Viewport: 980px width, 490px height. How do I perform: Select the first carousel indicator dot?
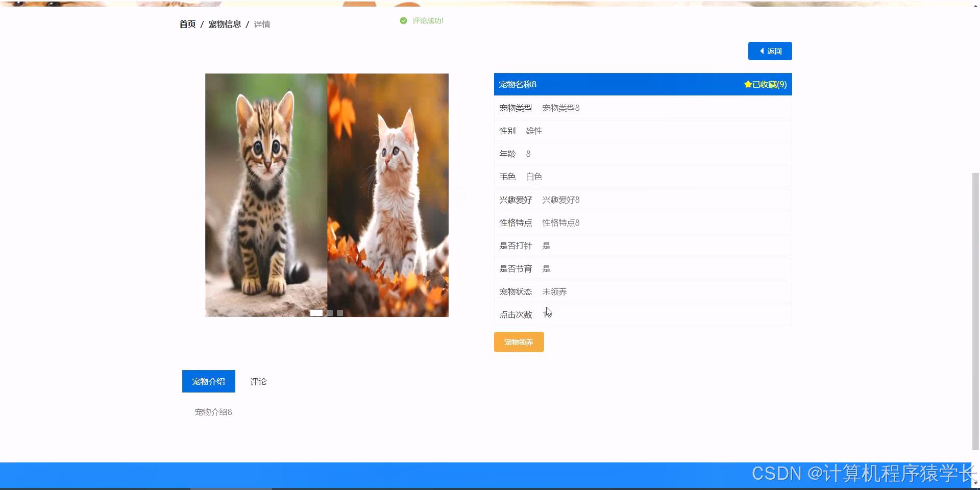click(x=317, y=313)
